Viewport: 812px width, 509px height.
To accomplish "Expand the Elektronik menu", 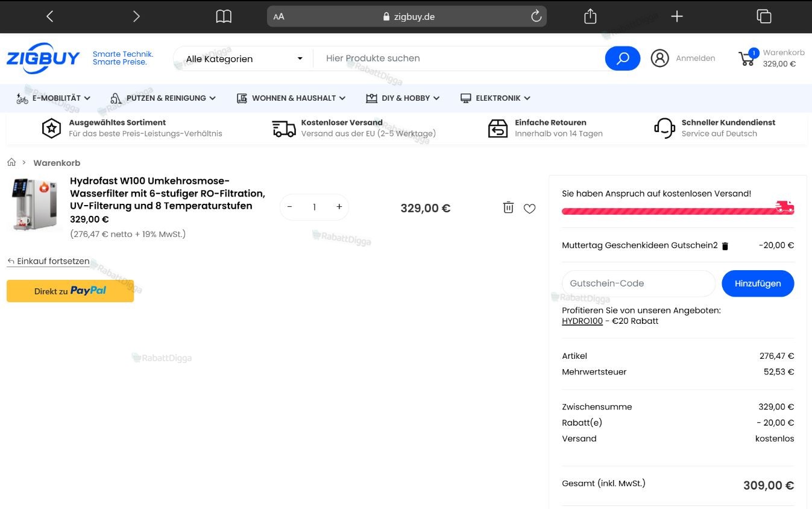I will point(495,98).
